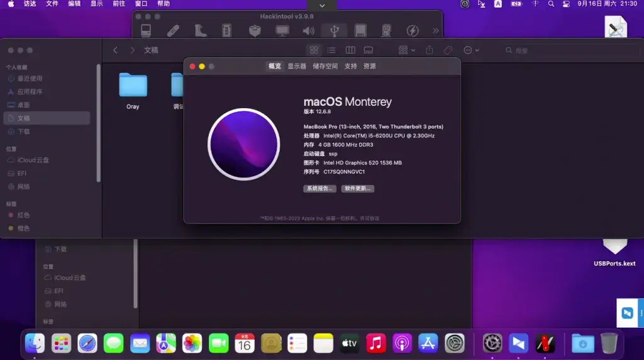Open Safari from the Dock

(x=87, y=343)
